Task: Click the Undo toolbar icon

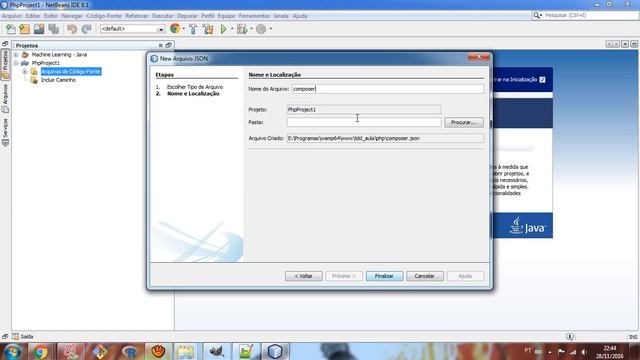Action: click(72, 29)
